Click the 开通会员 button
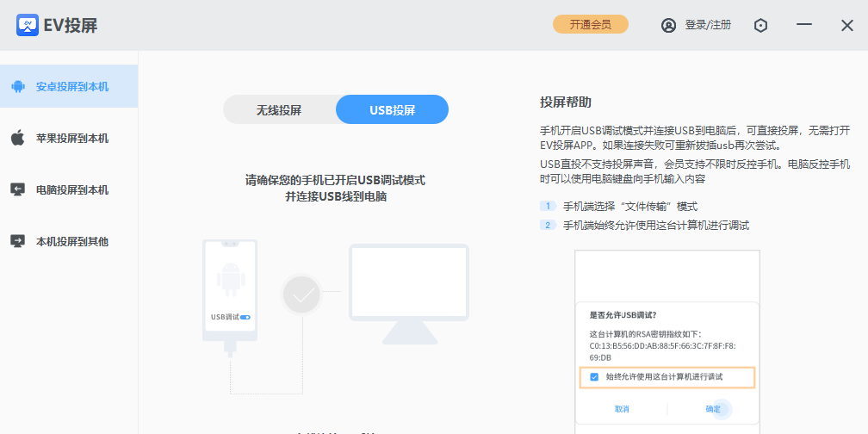The width and height of the screenshot is (868, 434). tap(590, 25)
